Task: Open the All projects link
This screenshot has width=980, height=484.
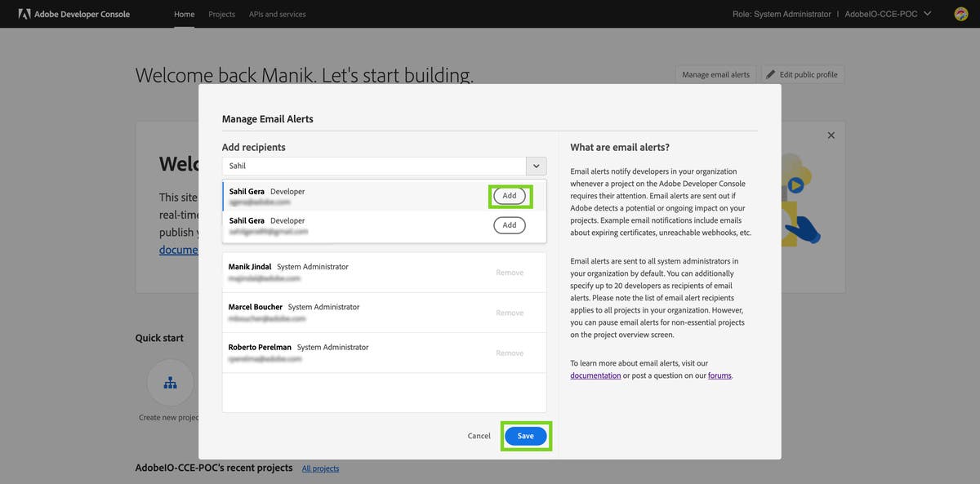Action: point(320,468)
